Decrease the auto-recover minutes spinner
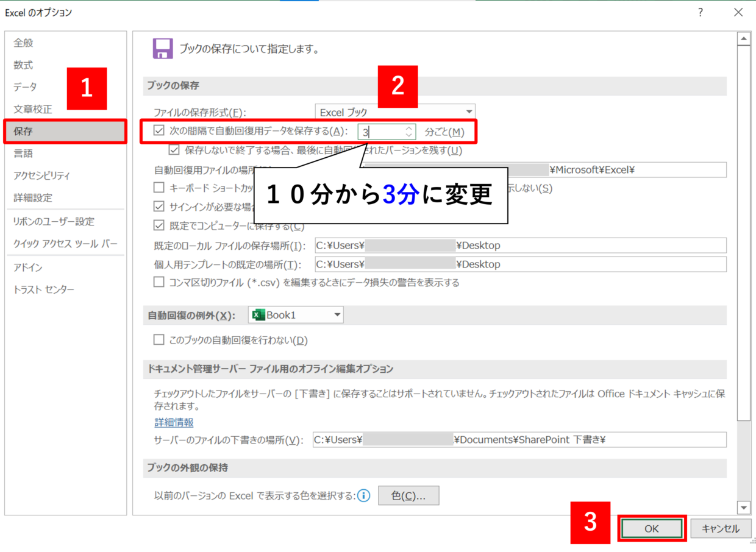 coord(409,135)
